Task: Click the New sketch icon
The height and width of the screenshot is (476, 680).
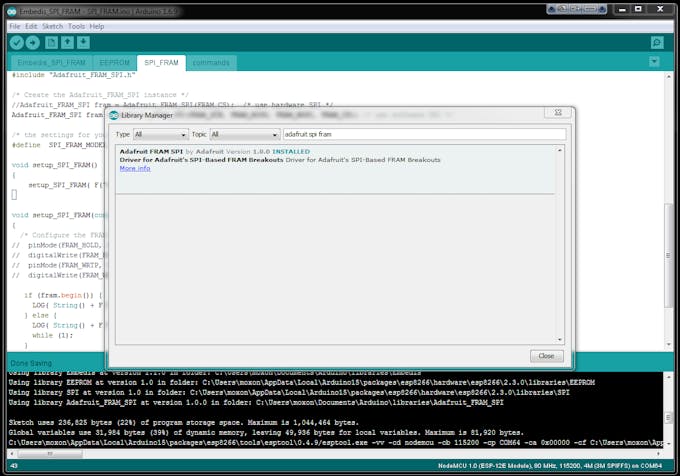Action: point(51,43)
